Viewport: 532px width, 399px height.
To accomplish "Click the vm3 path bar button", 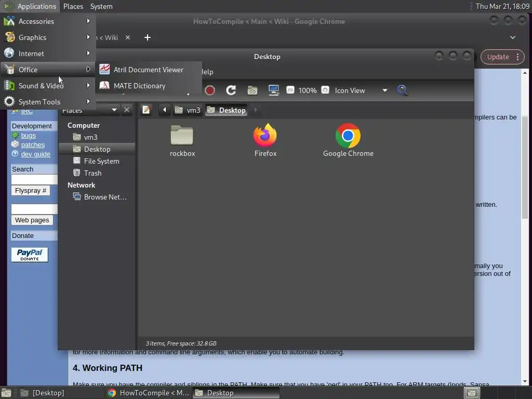I will (187, 110).
